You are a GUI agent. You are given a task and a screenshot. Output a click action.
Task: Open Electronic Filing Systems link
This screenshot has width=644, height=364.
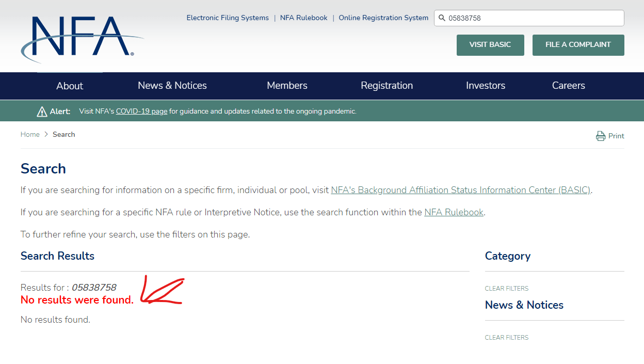click(x=228, y=18)
